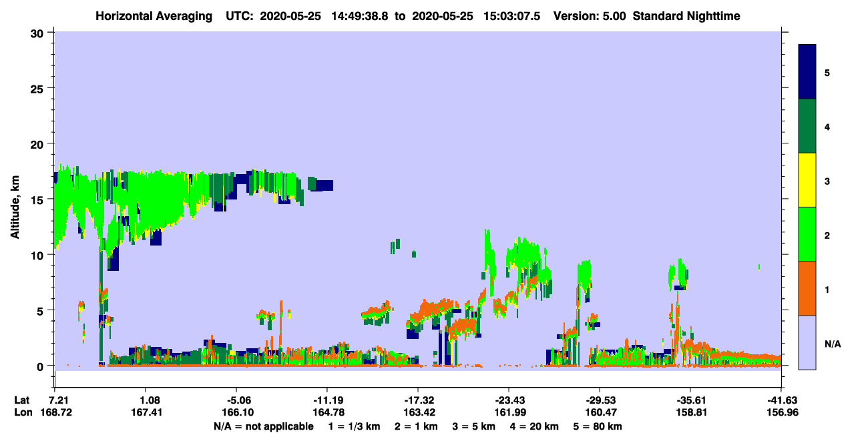The height and width of the screenshot is (445, 868).
Task: Click the longitude value 161.99
Action: (509, 412)
